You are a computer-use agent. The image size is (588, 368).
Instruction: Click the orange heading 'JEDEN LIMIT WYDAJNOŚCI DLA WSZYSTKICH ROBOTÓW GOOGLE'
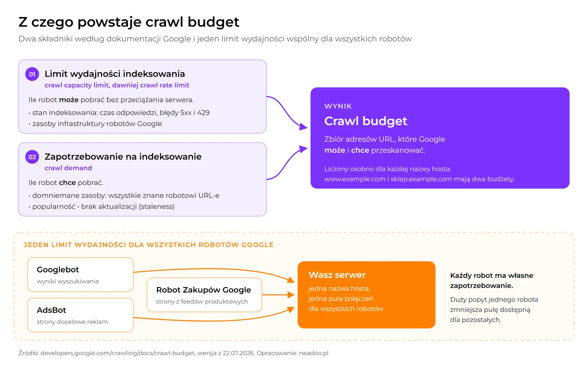pyautogui.click(x=148, y=245)
